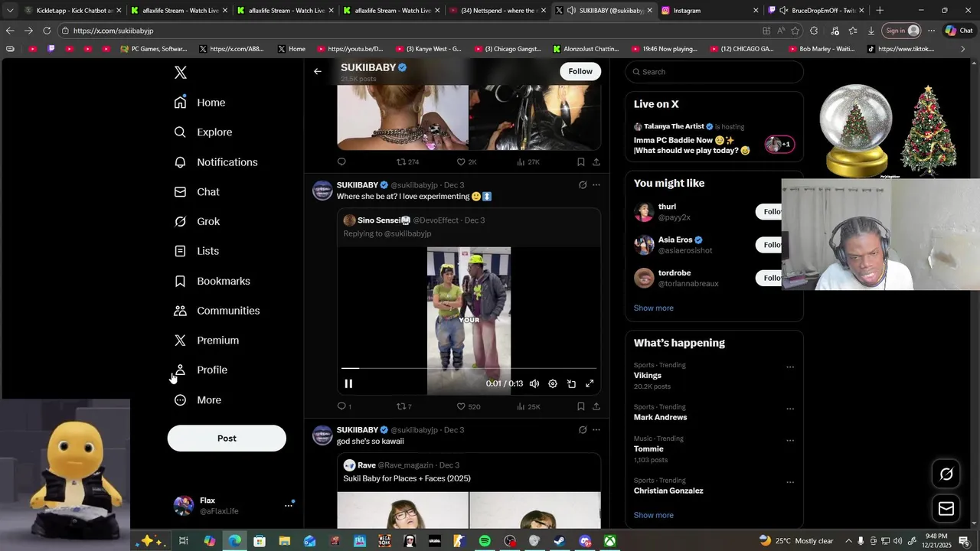Open floating messages button

(946, 509)
